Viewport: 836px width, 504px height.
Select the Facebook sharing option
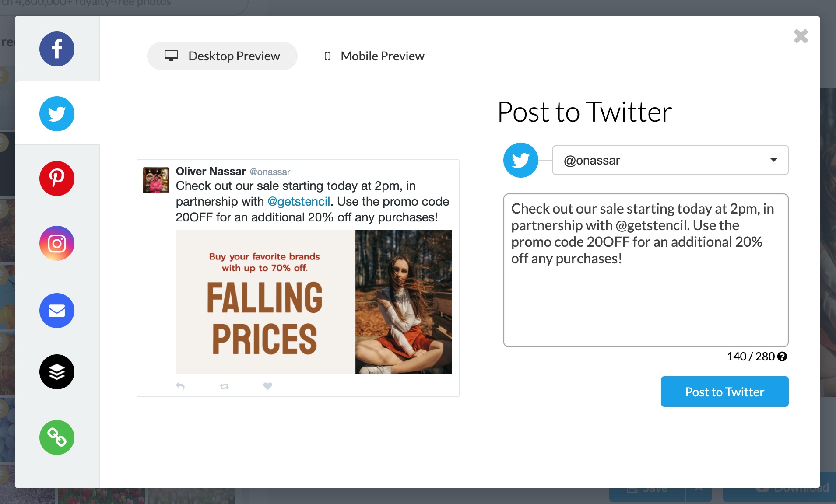coord(57,49)
